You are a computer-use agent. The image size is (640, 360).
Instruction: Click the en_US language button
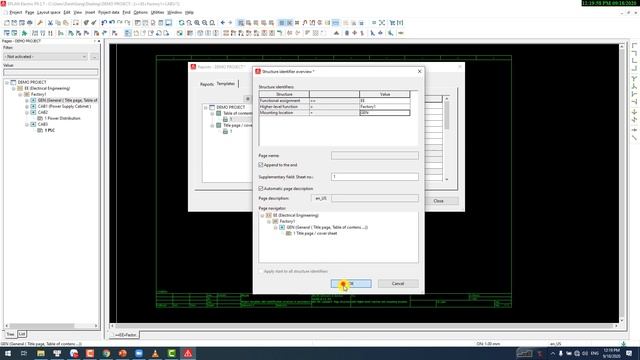(x=321, y=198)
